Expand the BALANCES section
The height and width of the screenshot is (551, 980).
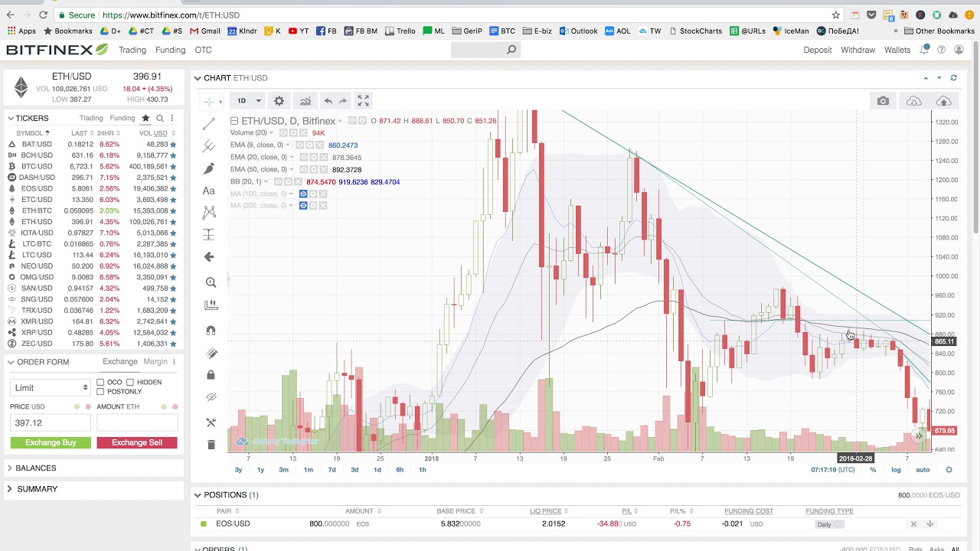(x=11, y=468)
